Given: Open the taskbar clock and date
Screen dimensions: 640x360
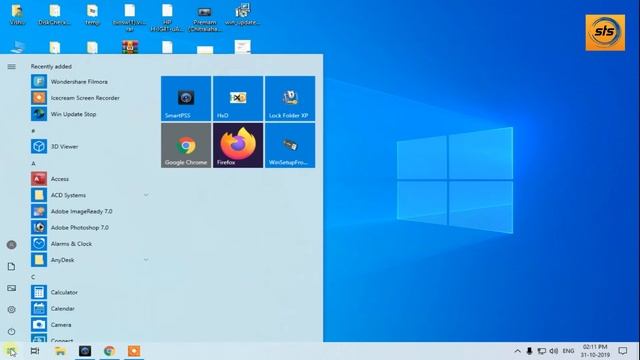Looking at the screenshot, I should click(595, 351).
